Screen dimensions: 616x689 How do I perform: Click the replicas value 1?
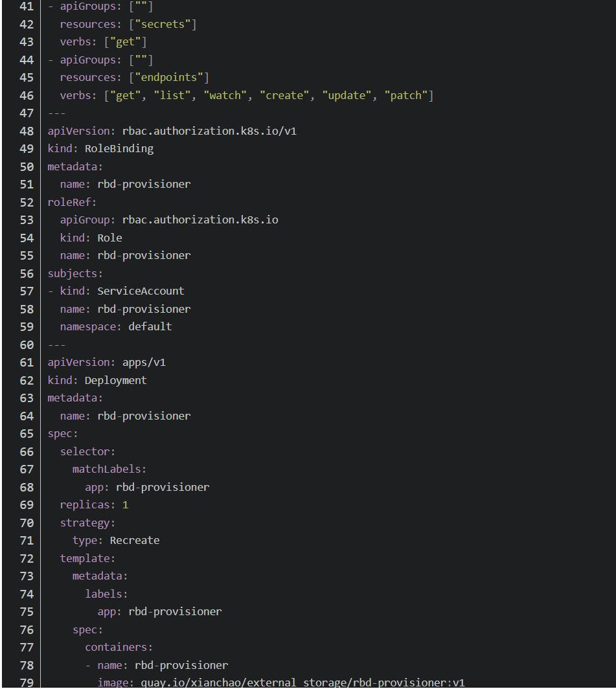tap(125, 505)
